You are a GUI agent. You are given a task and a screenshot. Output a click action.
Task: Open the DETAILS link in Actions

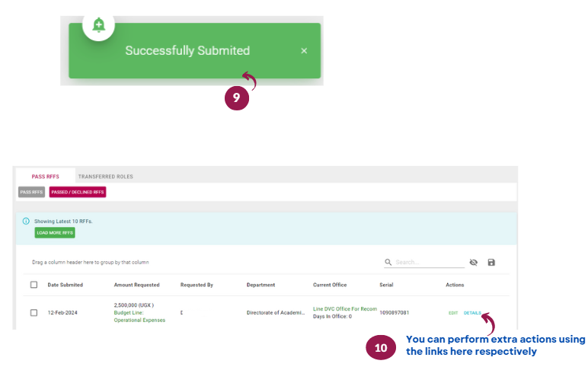pos(472,313)
